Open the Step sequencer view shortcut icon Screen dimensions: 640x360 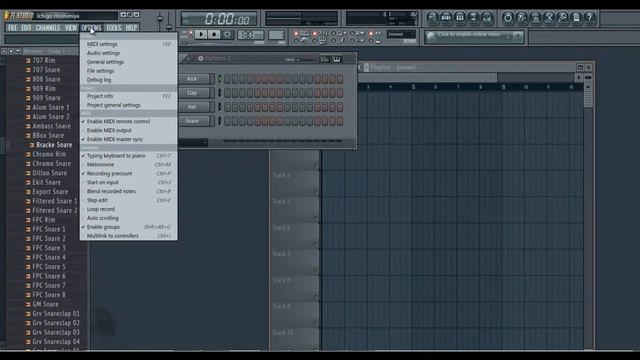click(446, 17)
